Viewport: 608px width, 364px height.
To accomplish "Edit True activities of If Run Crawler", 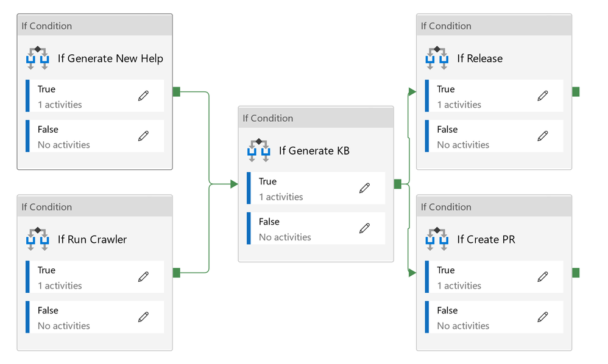I will [x=143, y=277].
